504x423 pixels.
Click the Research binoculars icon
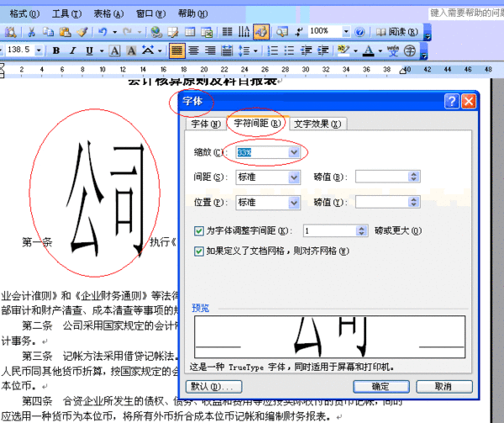(x=10, y=32)
